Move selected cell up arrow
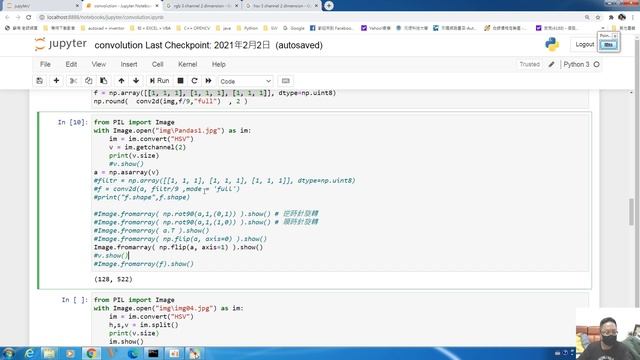The image size is (640, 360). (121, 81)
